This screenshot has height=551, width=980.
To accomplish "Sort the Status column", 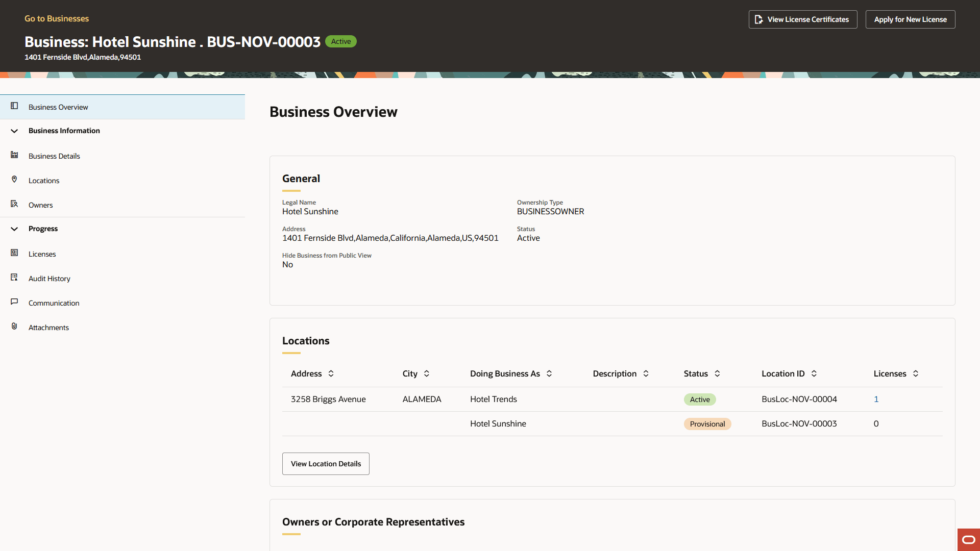I will pos(717,373).
